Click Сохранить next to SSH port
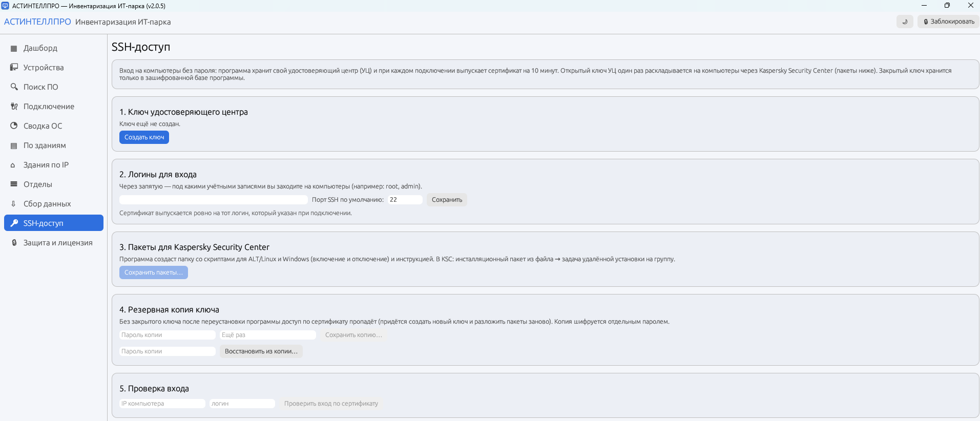 pos(447,200)
